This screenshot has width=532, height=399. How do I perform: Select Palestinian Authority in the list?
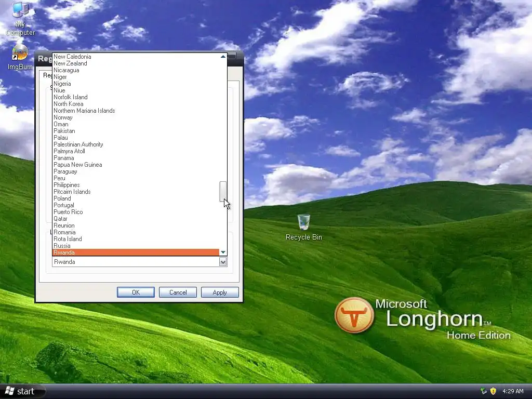coord(136,144)
